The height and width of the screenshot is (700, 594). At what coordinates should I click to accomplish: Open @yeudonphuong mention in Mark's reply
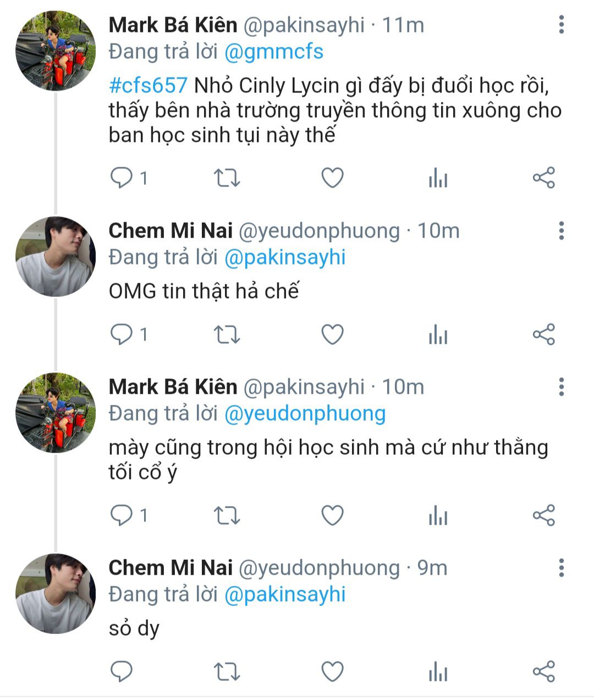tap(305, 414)
